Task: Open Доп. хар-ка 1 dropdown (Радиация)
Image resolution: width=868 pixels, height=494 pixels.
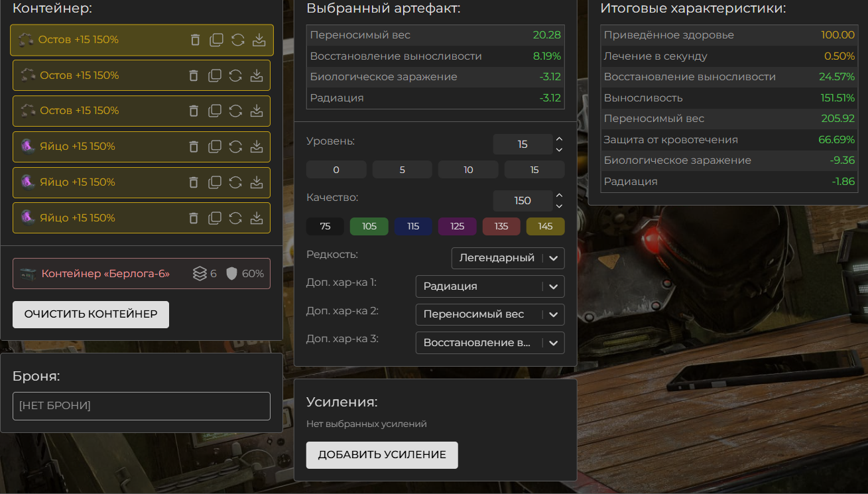Action: (490, 286)
